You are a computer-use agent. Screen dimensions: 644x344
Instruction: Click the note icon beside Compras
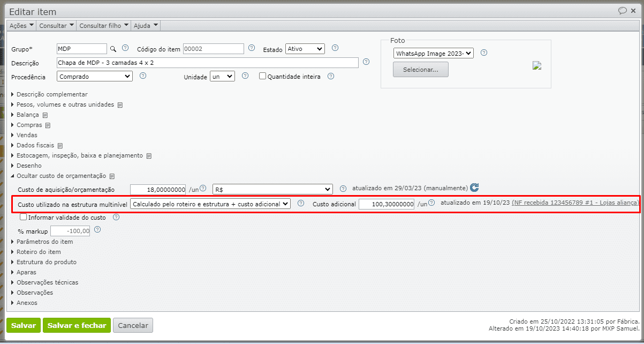(x=48, y=125)
